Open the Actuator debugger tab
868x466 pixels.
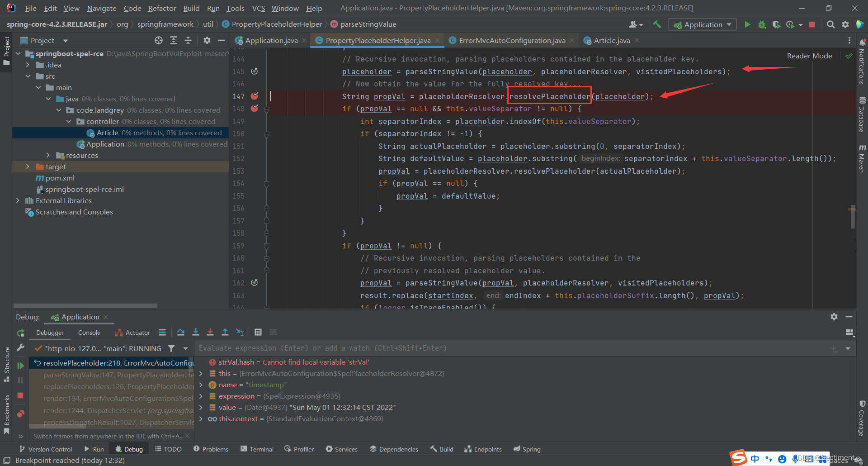point(132,333)
